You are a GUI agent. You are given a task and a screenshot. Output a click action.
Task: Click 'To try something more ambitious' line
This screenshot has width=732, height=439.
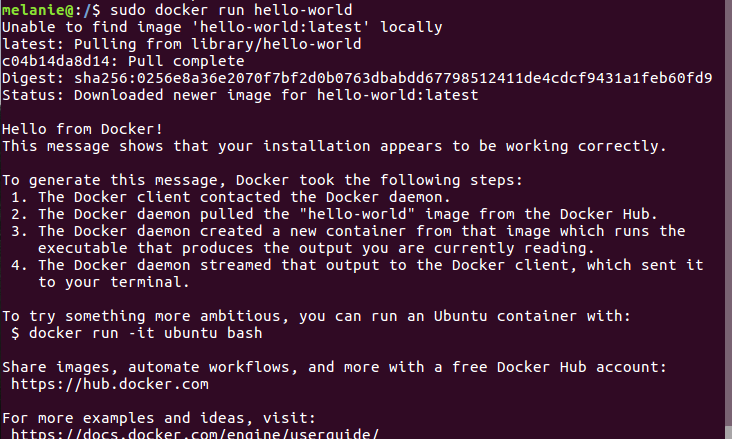317,316
